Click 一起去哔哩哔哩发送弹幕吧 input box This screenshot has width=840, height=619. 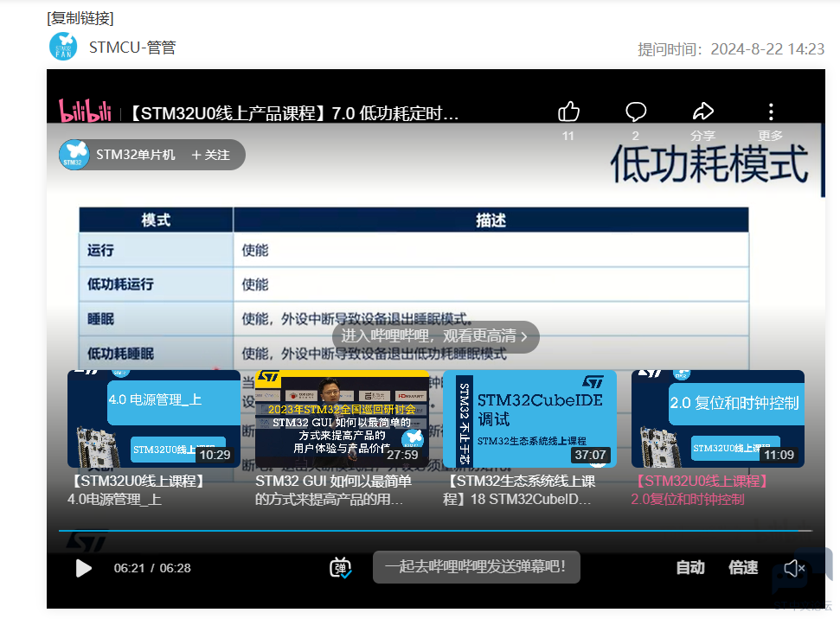click(477, 566)
